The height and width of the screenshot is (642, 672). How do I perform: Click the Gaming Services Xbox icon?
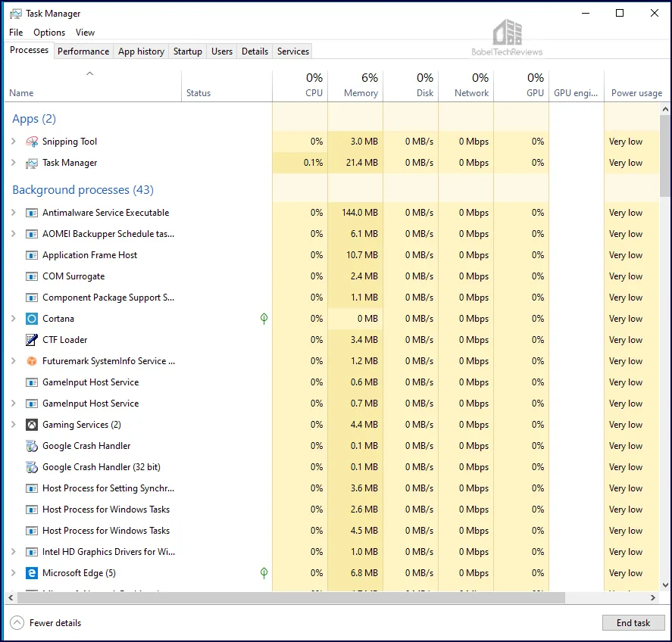click(x=32, y=425)
